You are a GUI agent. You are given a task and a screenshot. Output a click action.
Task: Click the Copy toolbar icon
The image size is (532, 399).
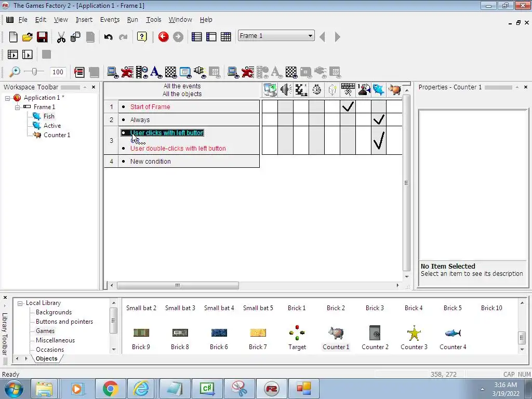click(75, 37)
